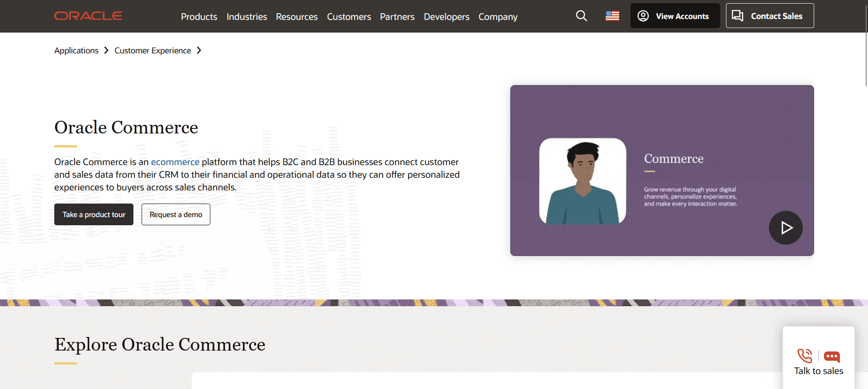Click the phone call icon in the Talk to sales widget
The width and height of the screenshot is (868, 389).
click(x=805, y=356)
